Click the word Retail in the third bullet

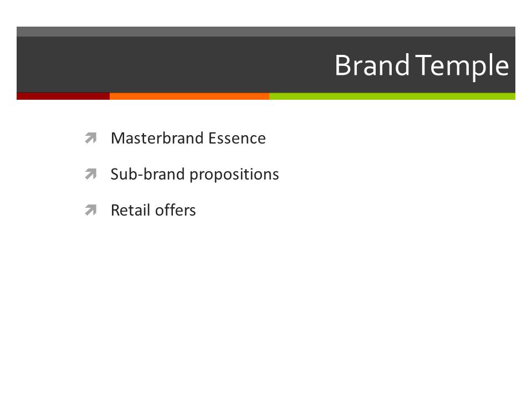click(130, 210)
